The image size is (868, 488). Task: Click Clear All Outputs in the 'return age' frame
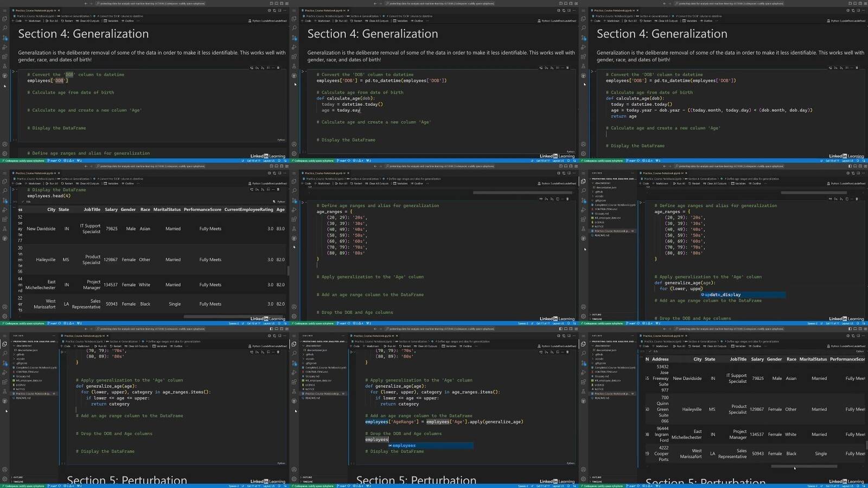(x=666, y=21)
